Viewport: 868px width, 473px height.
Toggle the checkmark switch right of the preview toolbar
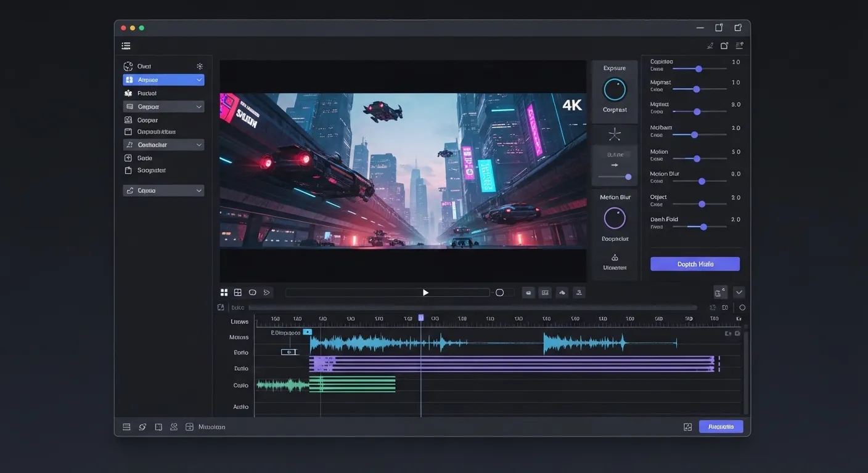pyautogui.click(x=739, y=292)
